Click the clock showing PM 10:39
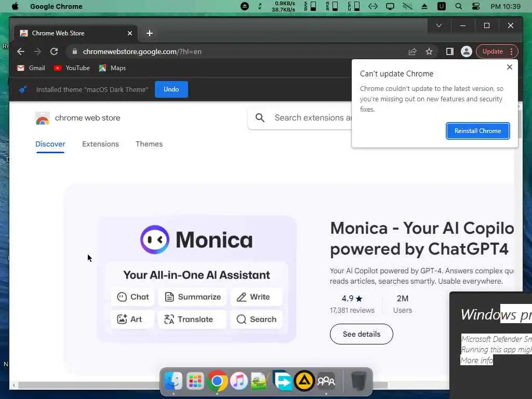This screenshot has width=532, height=399. pos(506,6)
